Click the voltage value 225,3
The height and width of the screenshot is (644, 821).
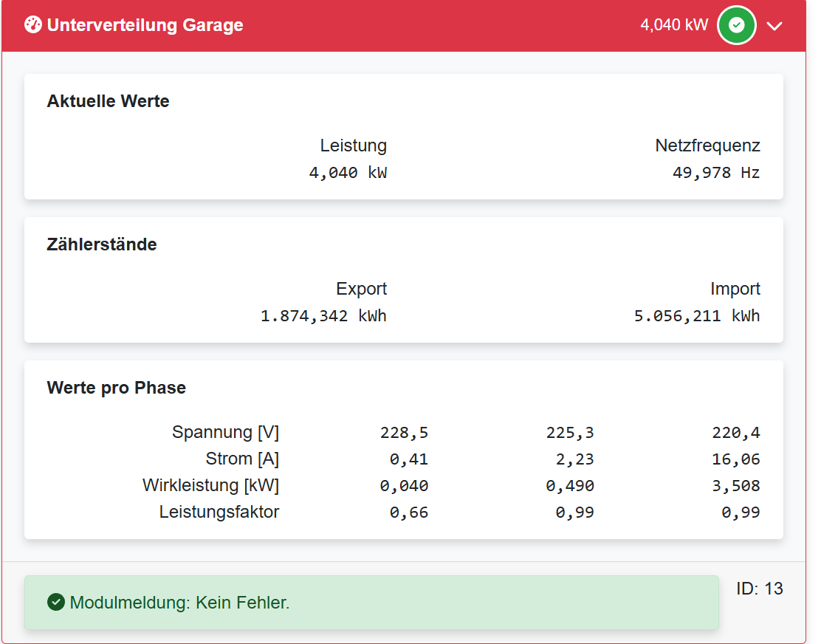tap(569, 433)
